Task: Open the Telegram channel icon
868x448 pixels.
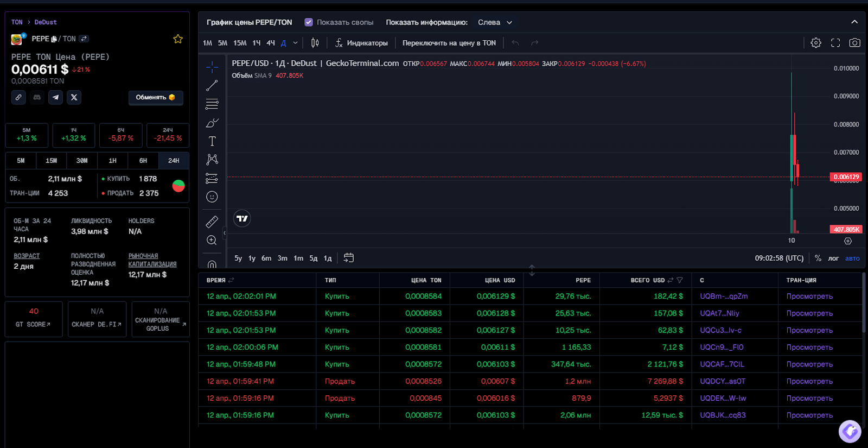Action: 55,97
